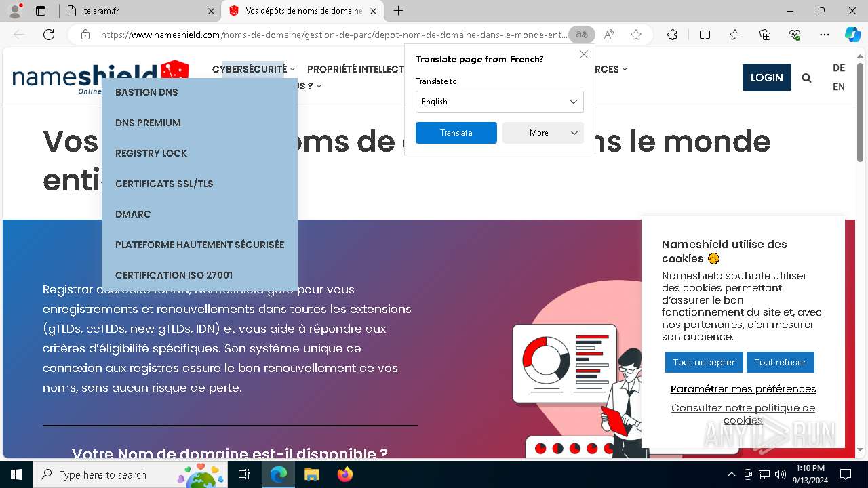
Task: Open Windows Start menu
Action: tap(16, 474)
